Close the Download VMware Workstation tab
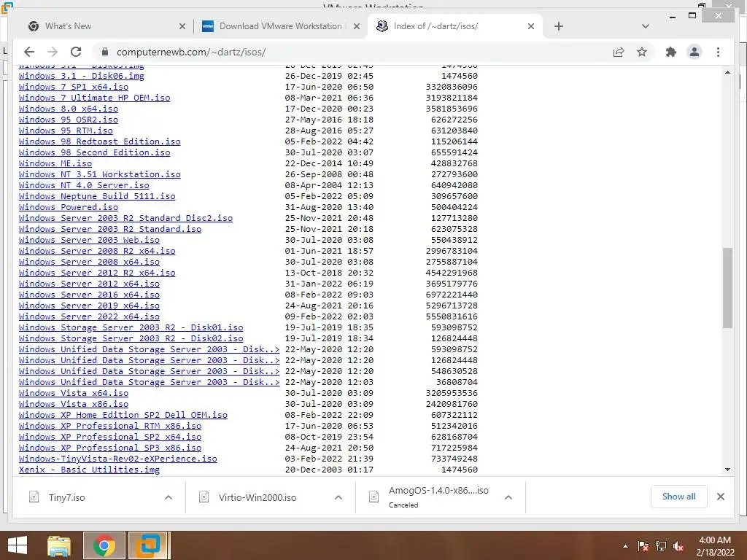Viewport: 747px width, 560px height. coord(356,26)
